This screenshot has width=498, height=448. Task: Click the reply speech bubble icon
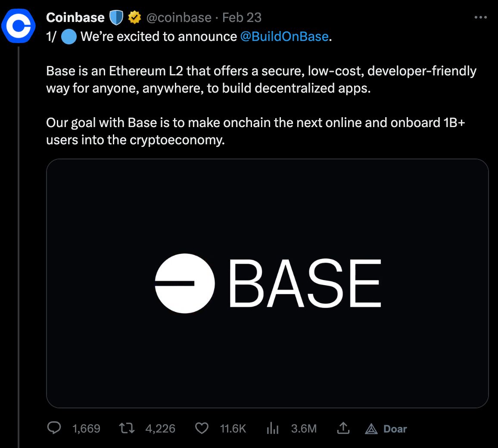tap(54, 428)
